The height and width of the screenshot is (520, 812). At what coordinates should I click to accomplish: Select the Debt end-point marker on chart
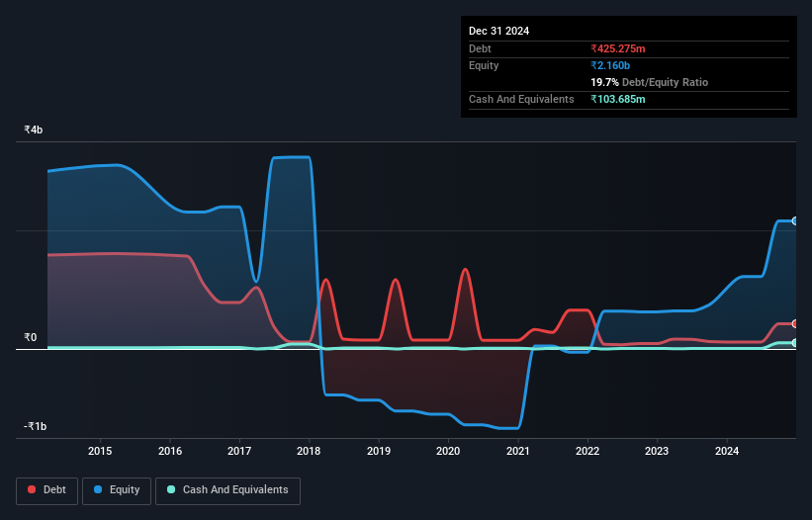pos(795,324)
